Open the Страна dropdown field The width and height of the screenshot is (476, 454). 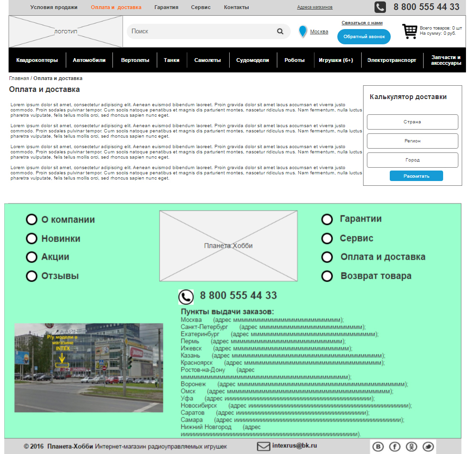[x=412, y=122]
